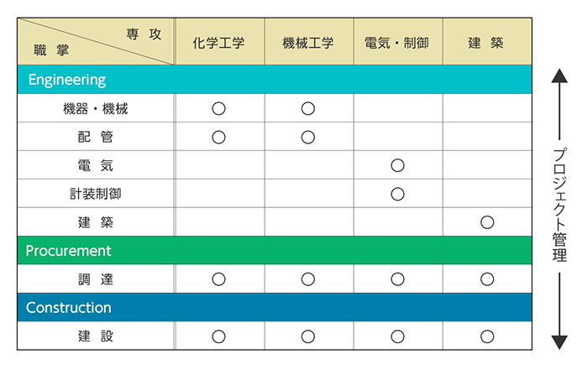Click the circle for 調達 under 化学工学

(x=218, y=279)
